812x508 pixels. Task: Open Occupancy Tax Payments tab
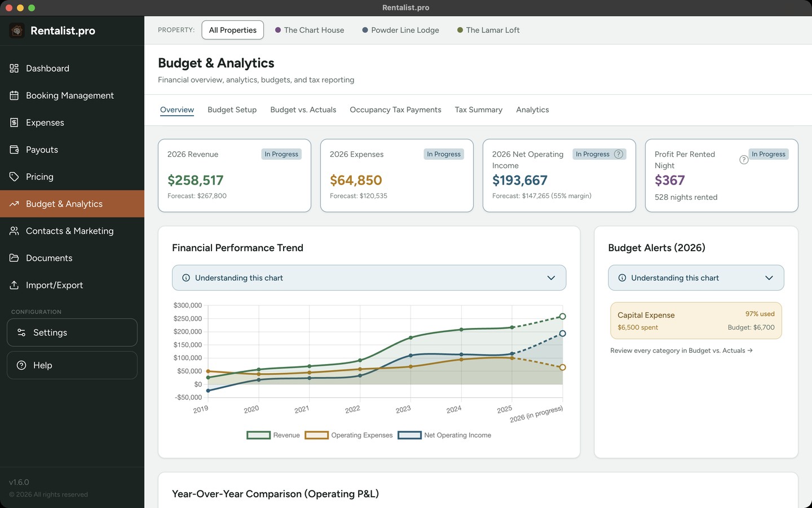(395, 110)
